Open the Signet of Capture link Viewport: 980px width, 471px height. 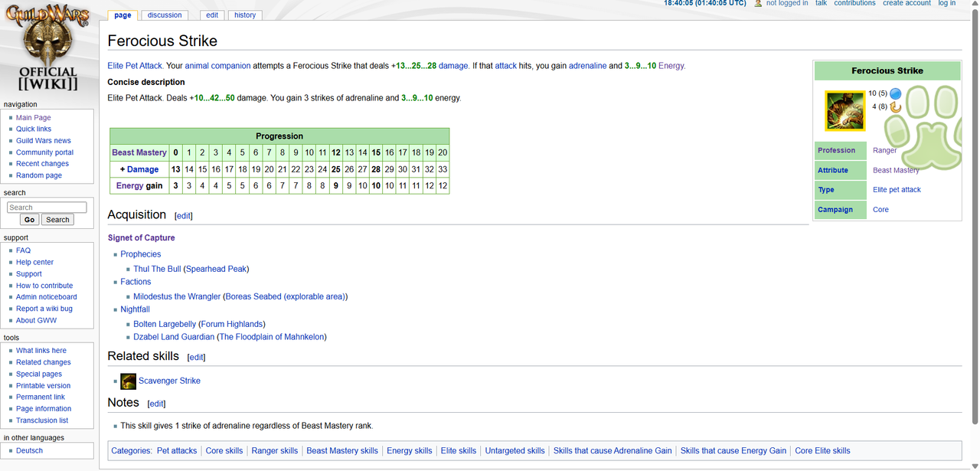click(141, 238)
